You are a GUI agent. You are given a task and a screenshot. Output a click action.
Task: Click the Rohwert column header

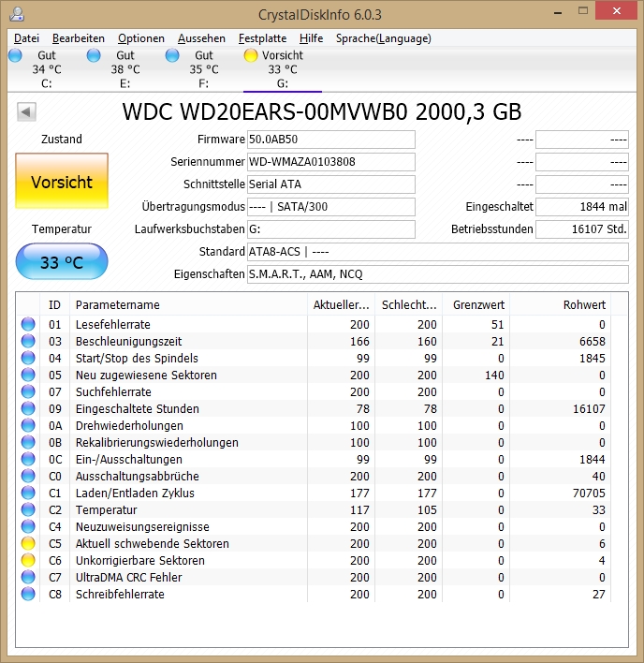pyautogui.click(x=561, y=305)
